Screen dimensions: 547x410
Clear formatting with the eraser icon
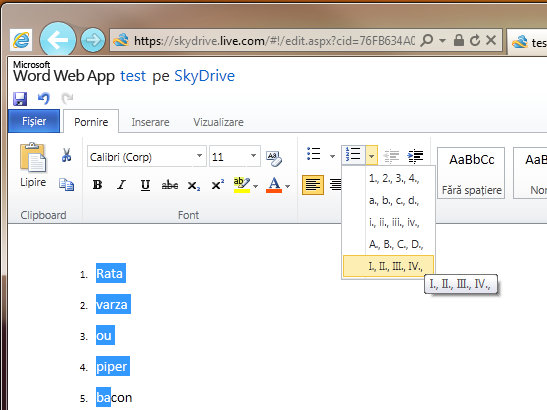[274, 158]
